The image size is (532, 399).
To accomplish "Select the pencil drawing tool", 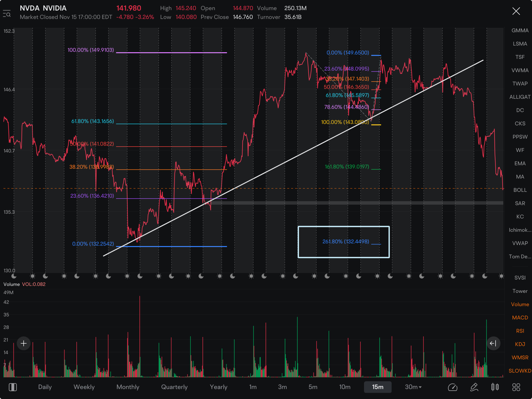I will click(x=474, y=387).
